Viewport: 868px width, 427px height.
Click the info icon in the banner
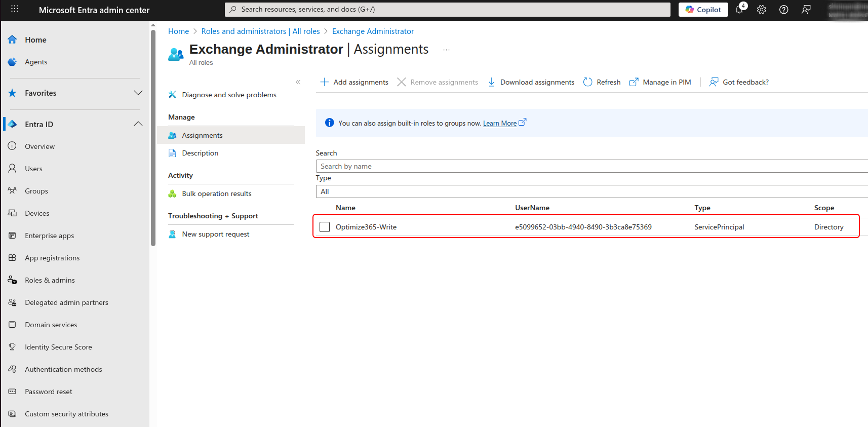point(329,123)
